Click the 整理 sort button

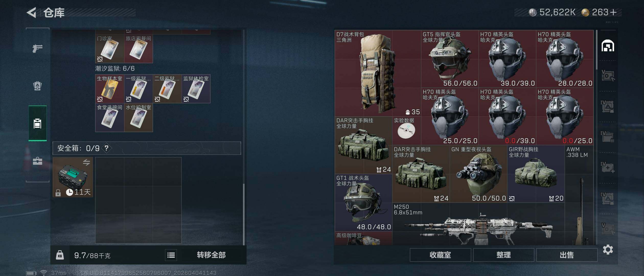(503, 255)
